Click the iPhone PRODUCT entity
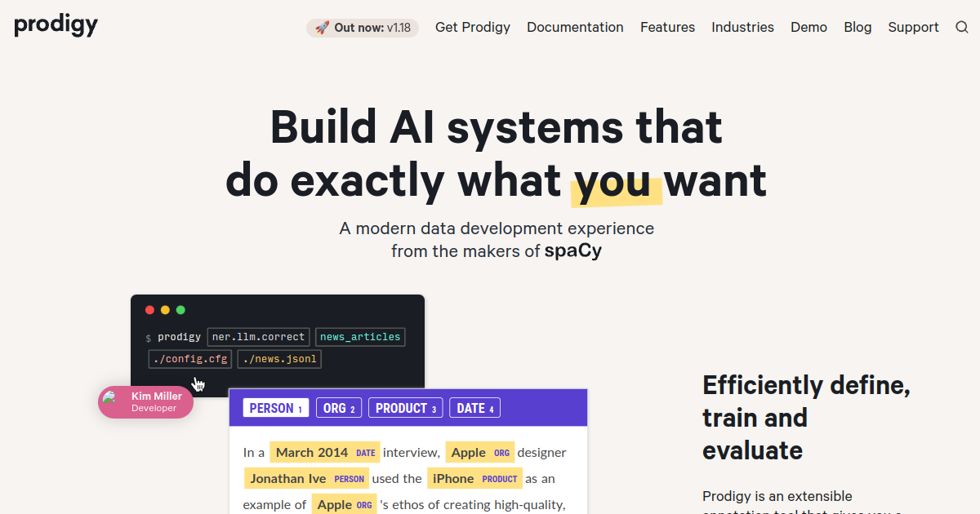980x514 pixels. [x=474, y=478]
